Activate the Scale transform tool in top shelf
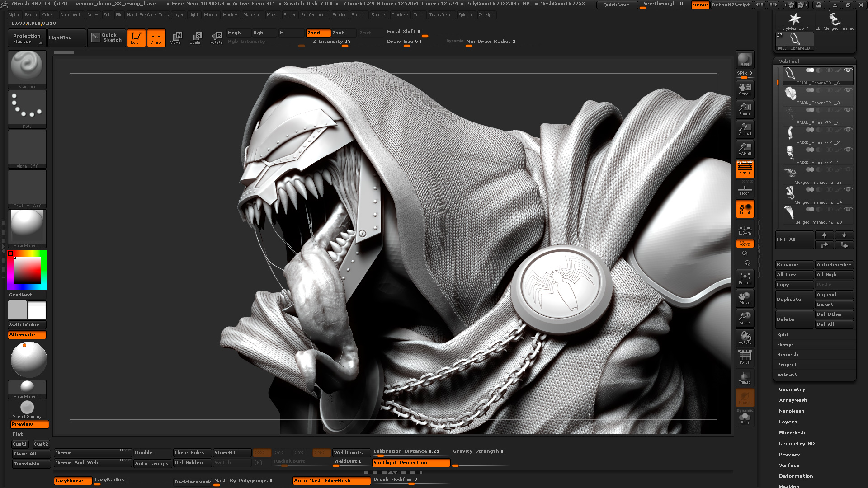Image resolution: width=868 pixels, height=488 pixels. [195, 38]
